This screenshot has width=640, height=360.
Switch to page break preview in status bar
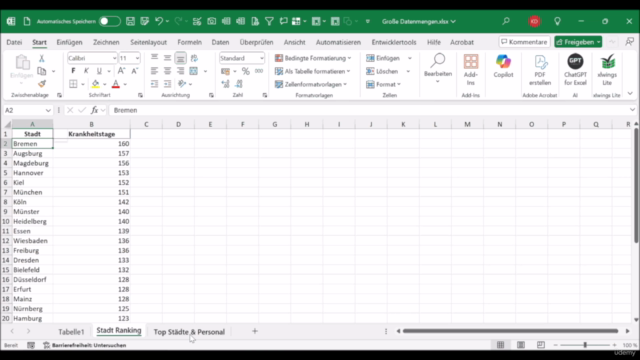click(x=541, y=345)
